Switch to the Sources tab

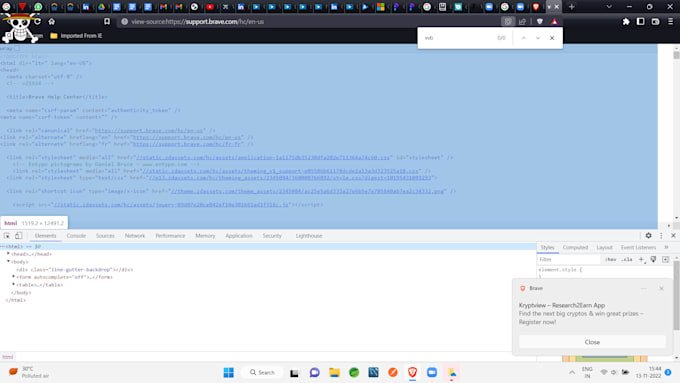point(105,236)
